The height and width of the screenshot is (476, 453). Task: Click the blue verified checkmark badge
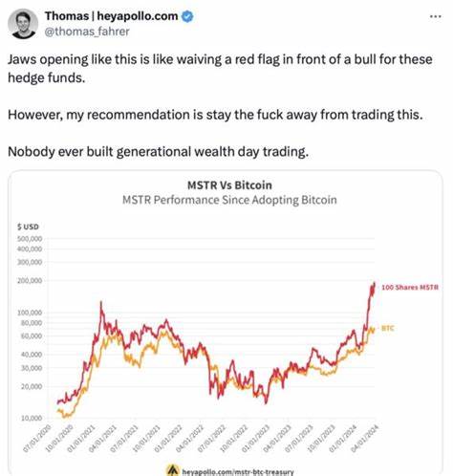pos(187,16)
